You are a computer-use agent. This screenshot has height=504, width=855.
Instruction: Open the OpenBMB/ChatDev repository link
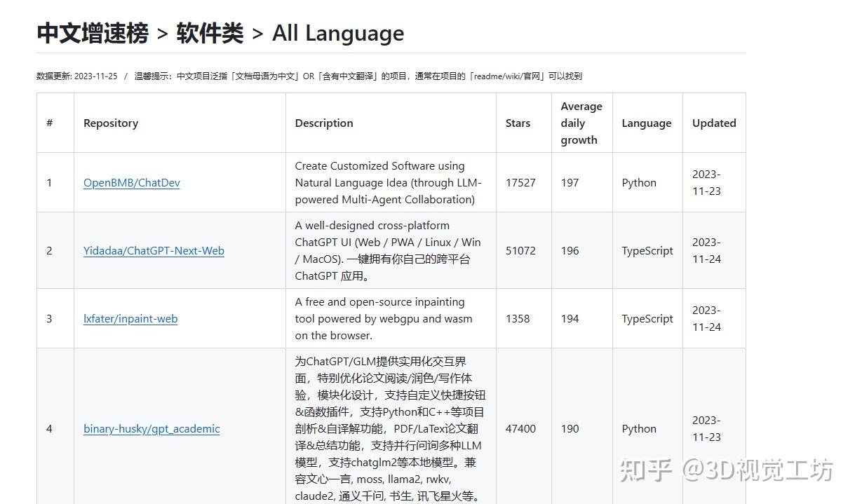pos(131,182)
